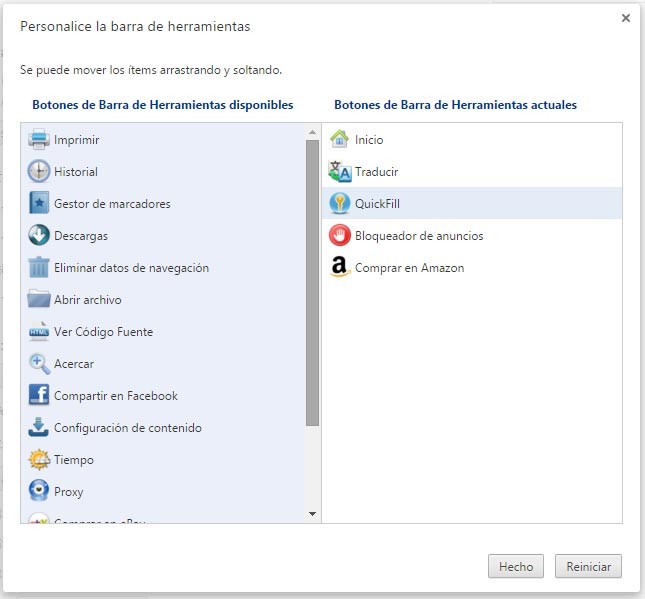The height and width of the screenshot is (599, 645).
Task: Click the trash icon for Eliminar datos de navegación
Action: click(39, 267)
